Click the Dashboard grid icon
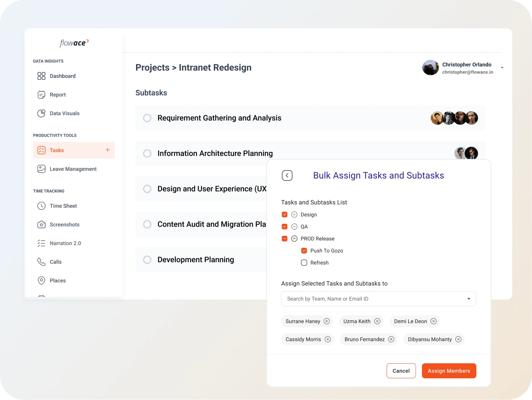Viewport: 532px width, 400px height. [x=41, y=76]
